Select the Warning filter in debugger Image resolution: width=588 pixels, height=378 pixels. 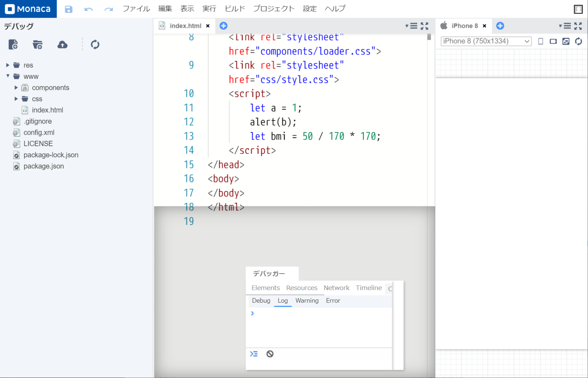307,301
